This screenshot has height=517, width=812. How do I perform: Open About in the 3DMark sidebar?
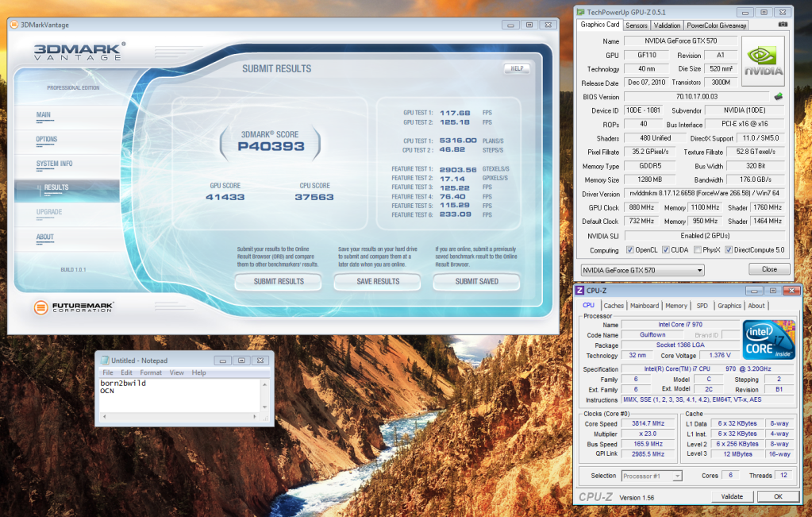coord(45,237)
